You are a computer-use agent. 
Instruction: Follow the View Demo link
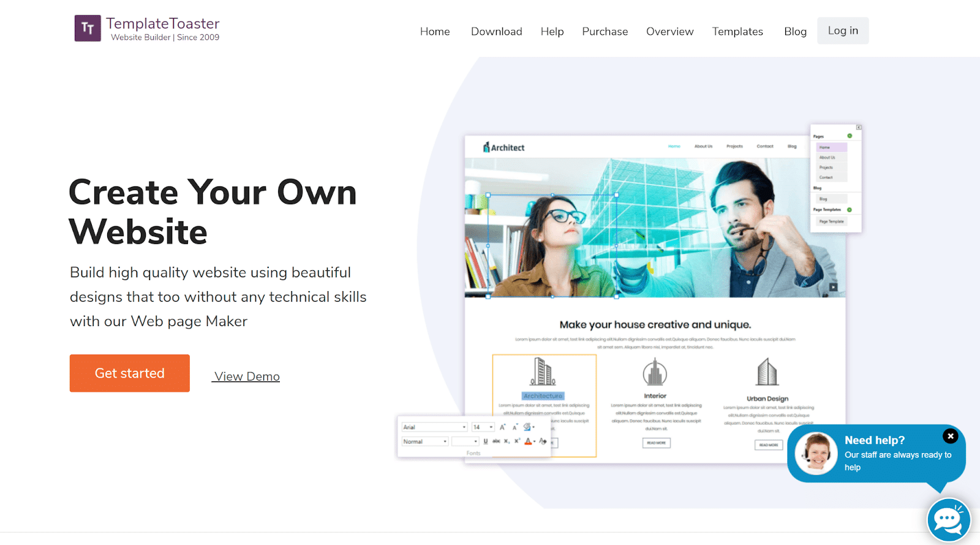[246, 376]
